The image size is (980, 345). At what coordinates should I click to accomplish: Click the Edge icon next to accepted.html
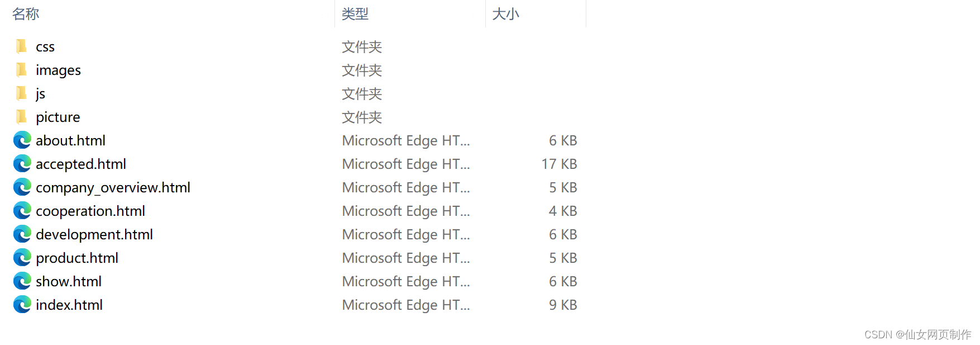tap(21, 164)
